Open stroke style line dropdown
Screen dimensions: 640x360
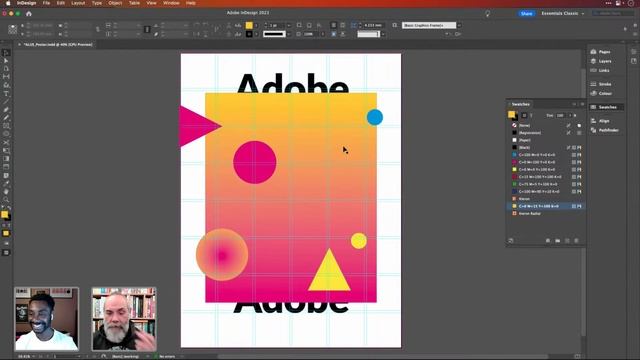289,34
